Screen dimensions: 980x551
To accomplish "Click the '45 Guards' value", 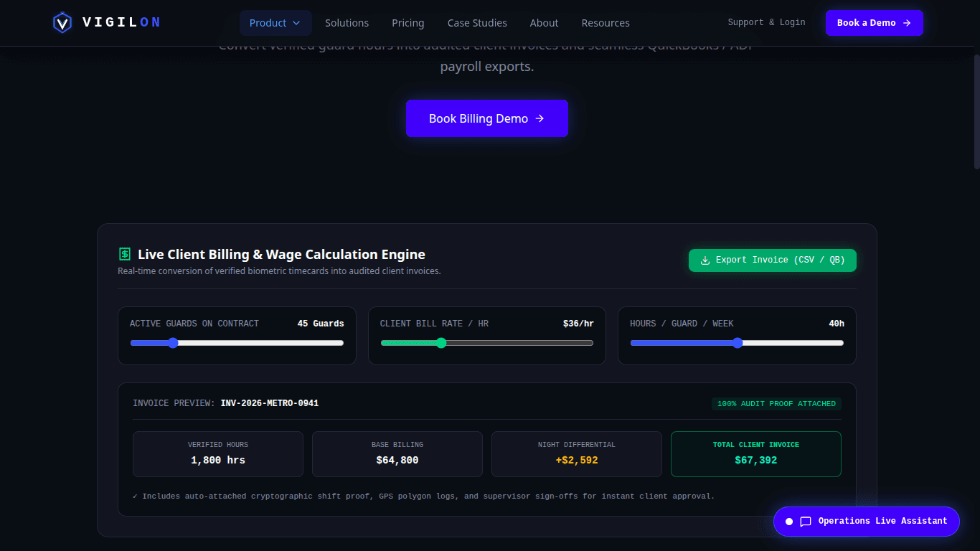I will pos(321,324).
